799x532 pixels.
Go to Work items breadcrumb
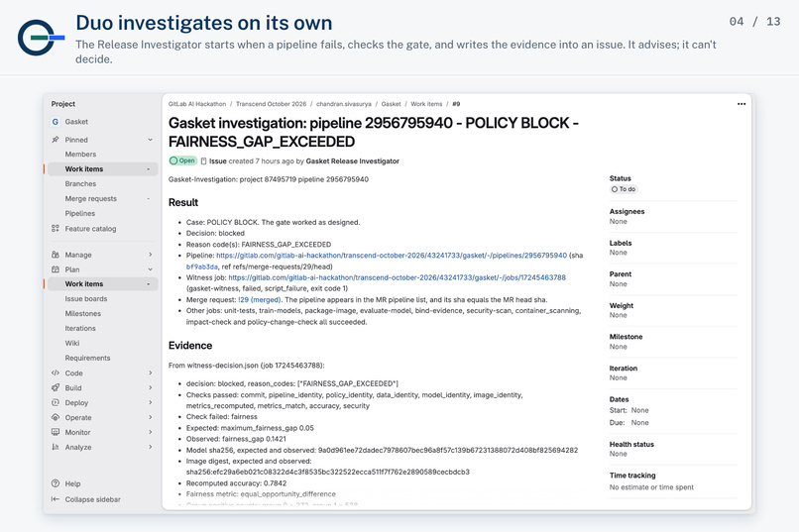426,104
